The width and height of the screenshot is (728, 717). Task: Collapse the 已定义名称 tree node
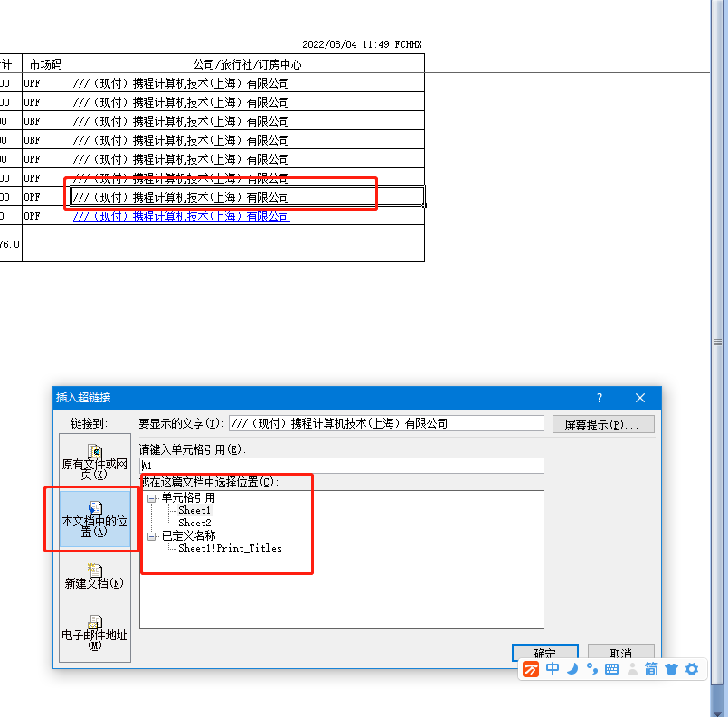[151, 536]
